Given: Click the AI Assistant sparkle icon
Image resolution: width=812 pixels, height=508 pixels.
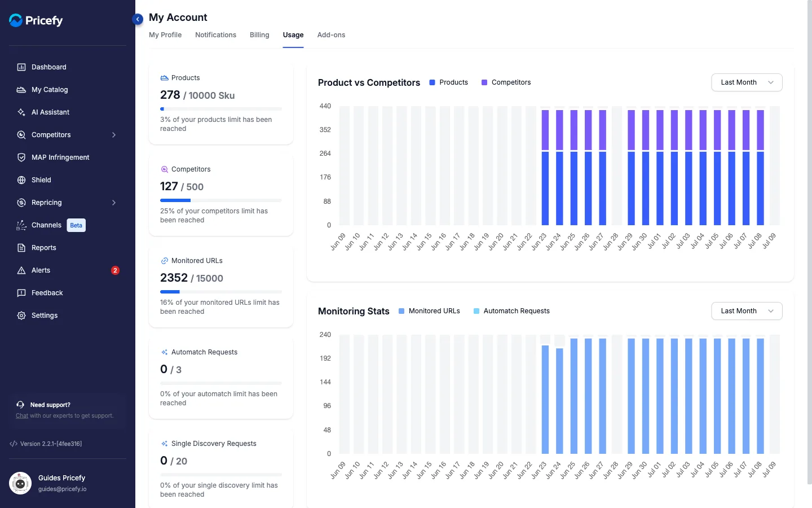Looking at the screenshot, I should (x=21, y=112).
